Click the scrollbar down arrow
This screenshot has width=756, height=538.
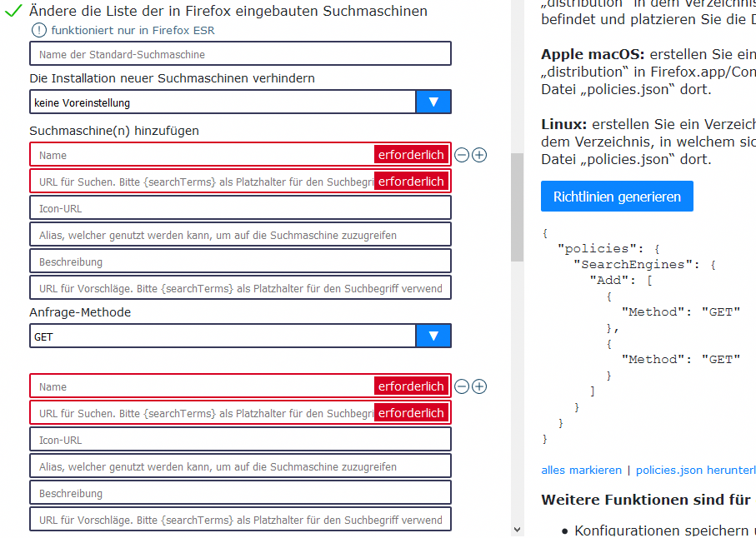point(517,530)
